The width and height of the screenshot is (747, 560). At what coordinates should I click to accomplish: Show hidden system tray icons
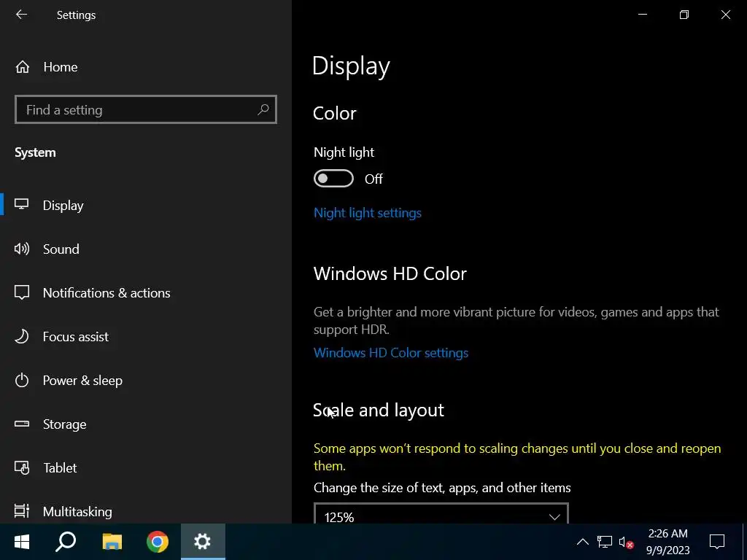coord(582,542)
